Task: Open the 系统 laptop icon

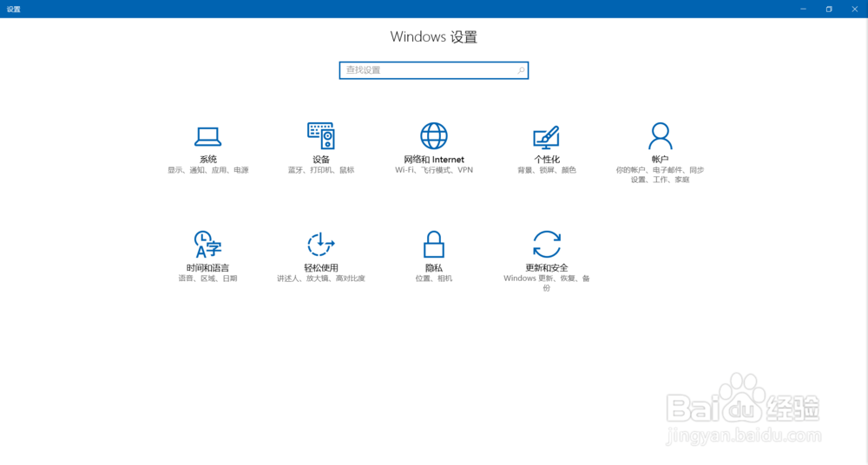Action: (x=208, y=136)
